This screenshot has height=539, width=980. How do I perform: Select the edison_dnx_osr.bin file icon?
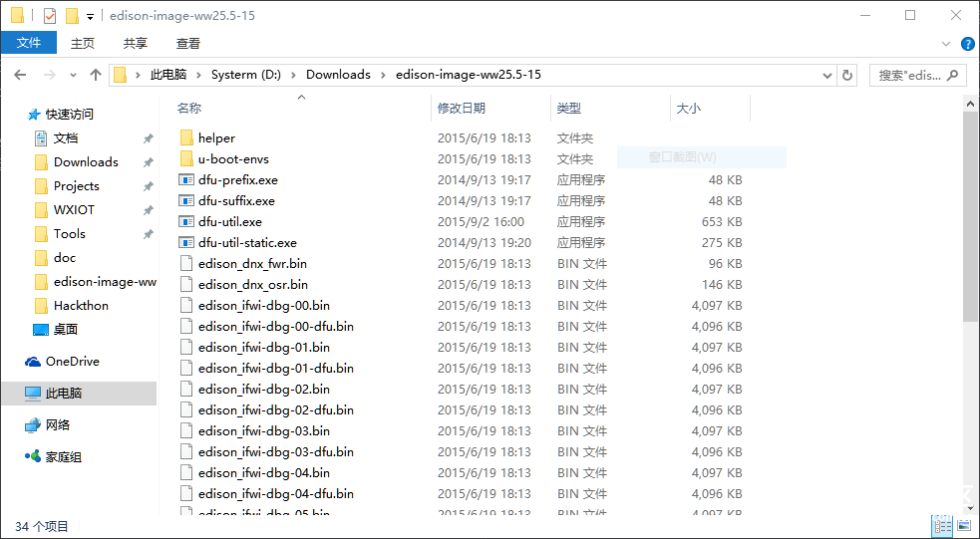tap(186, 285)
